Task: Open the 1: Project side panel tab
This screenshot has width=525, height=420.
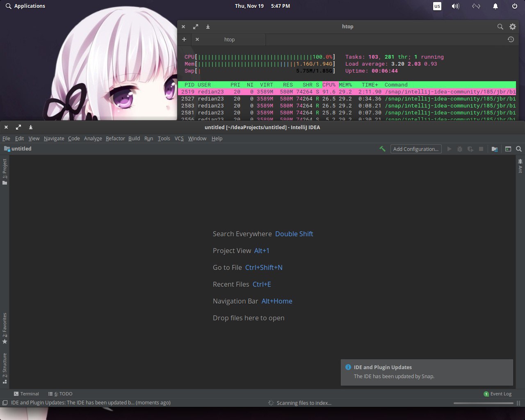Action: pos(5,172)
